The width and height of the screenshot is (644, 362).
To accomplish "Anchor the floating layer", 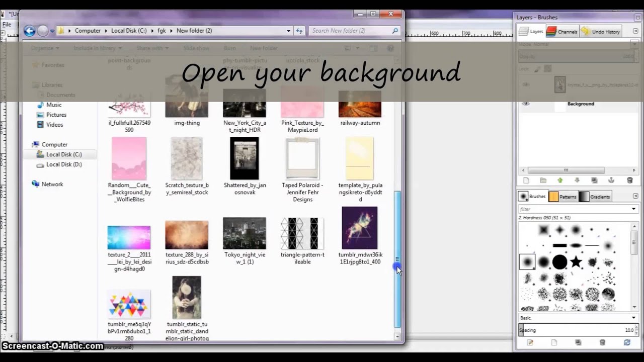I will point(611,180).
